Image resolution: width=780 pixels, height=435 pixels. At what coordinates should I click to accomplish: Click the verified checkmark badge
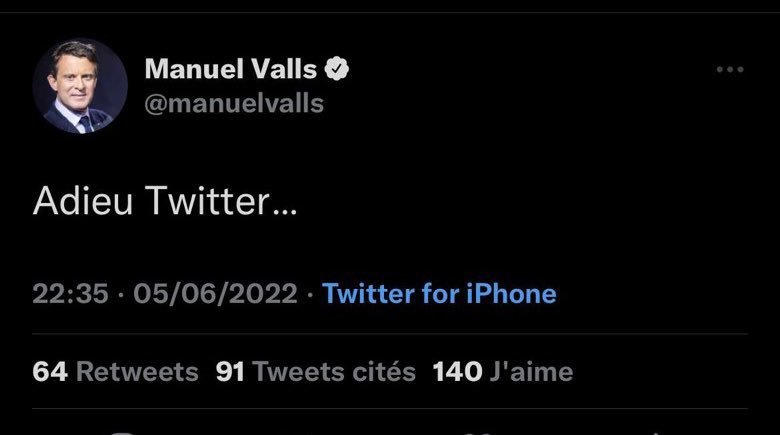tap(338, 70)
